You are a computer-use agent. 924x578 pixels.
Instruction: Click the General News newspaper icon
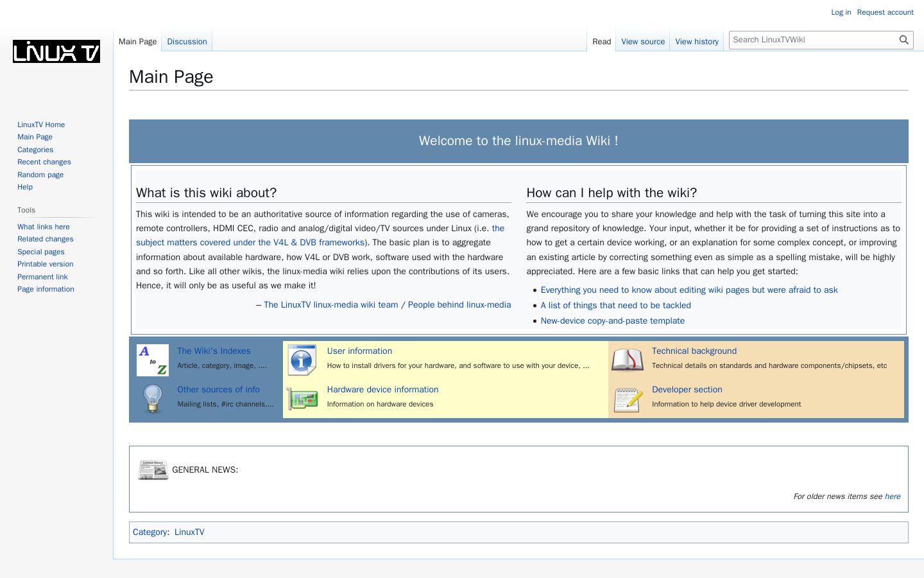pos(153,470)
